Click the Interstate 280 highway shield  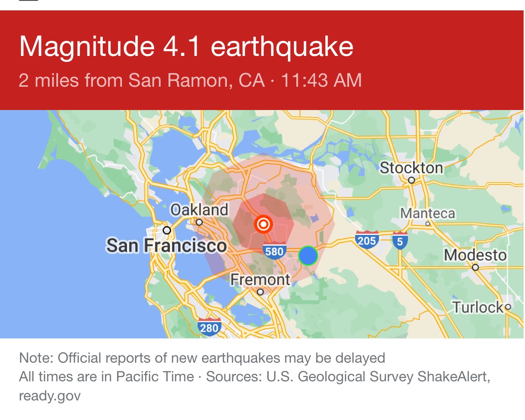click(209, 327)
